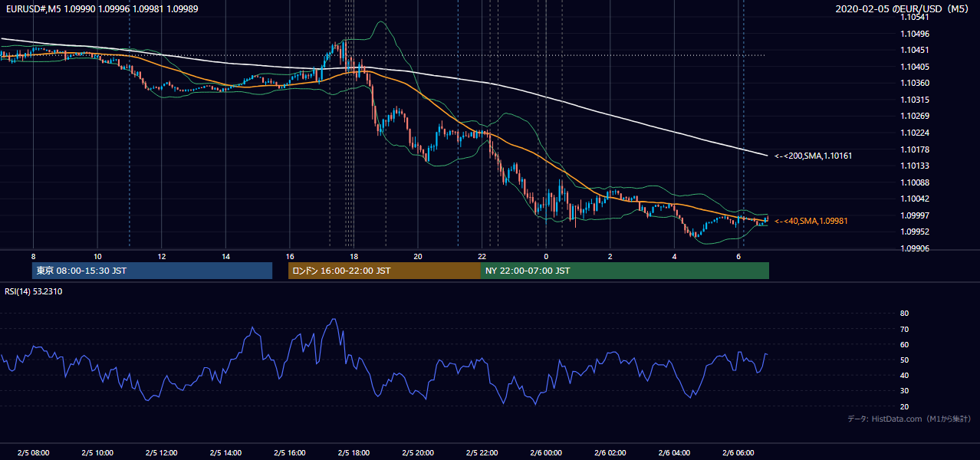Image resolution: width=980 pixels, height=460 pixels.
Task: Click price axis label 1.10042
Action: (x=914, y=199)
